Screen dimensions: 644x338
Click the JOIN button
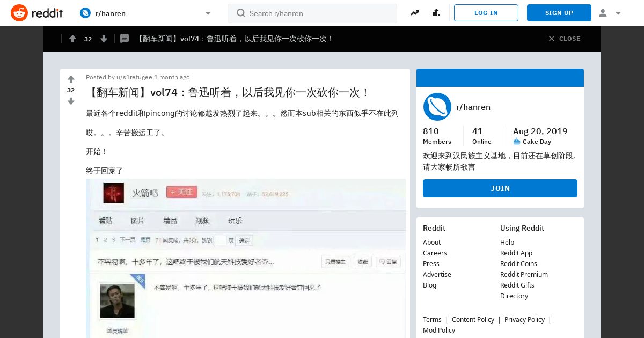click(x=500, y=188)
